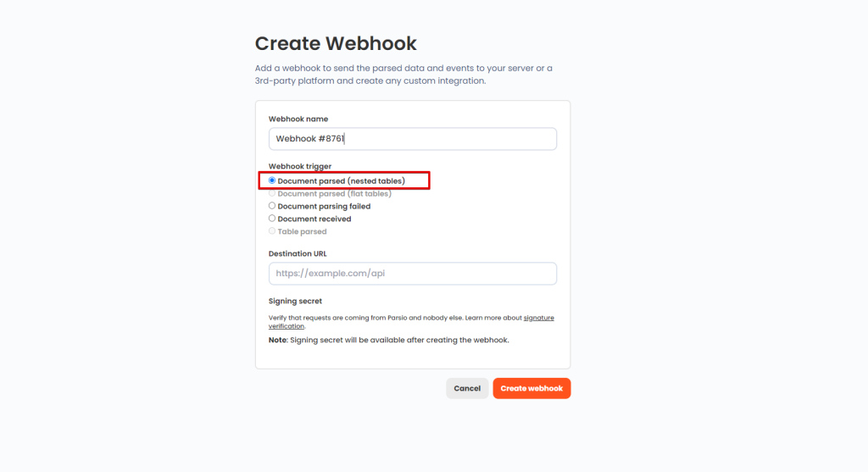Click the 'Create Webhook' page heading

pos(336,43)
